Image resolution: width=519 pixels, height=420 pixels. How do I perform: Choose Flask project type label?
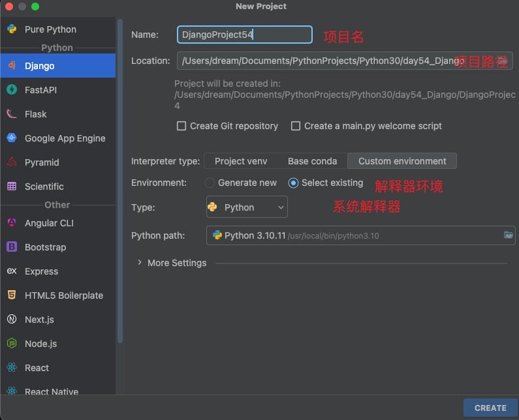36,114
